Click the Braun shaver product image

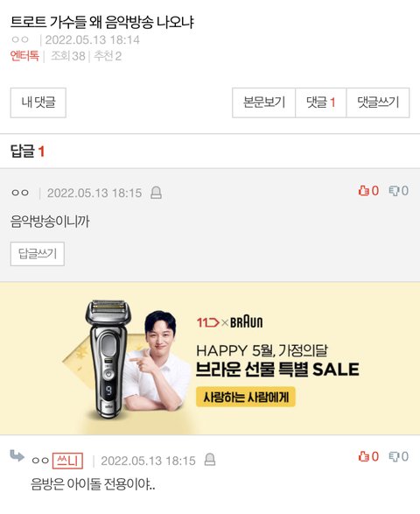pos(108,359)
